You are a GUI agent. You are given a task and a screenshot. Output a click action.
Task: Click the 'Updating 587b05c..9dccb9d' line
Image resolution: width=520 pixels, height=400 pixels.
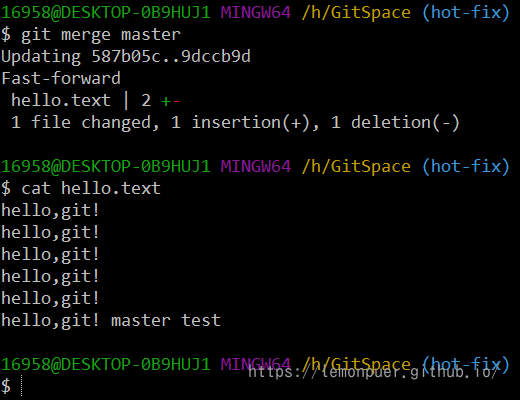[x=126, y=57]
